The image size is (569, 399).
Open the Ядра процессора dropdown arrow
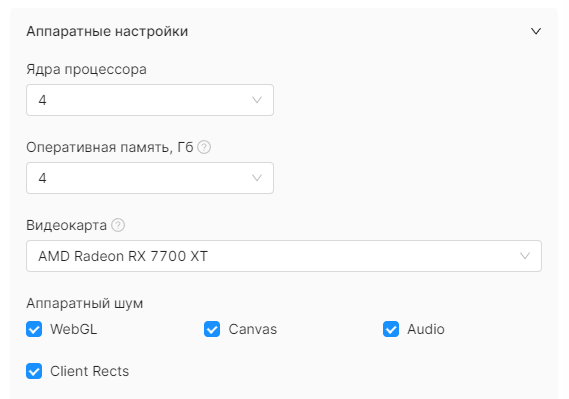coord(257,100)
